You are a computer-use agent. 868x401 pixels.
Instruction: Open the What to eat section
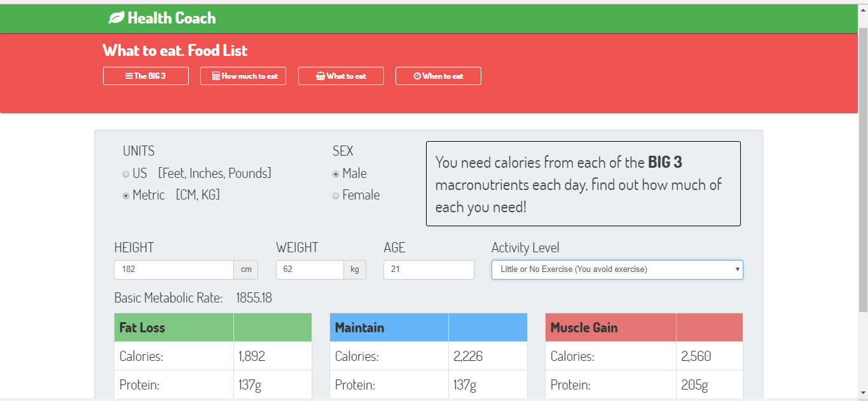pos(341,76)
